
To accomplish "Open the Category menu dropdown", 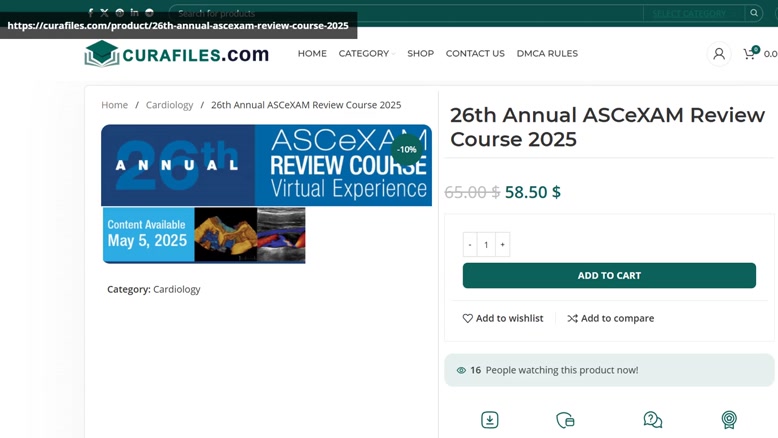I will [x=367, y=54].
